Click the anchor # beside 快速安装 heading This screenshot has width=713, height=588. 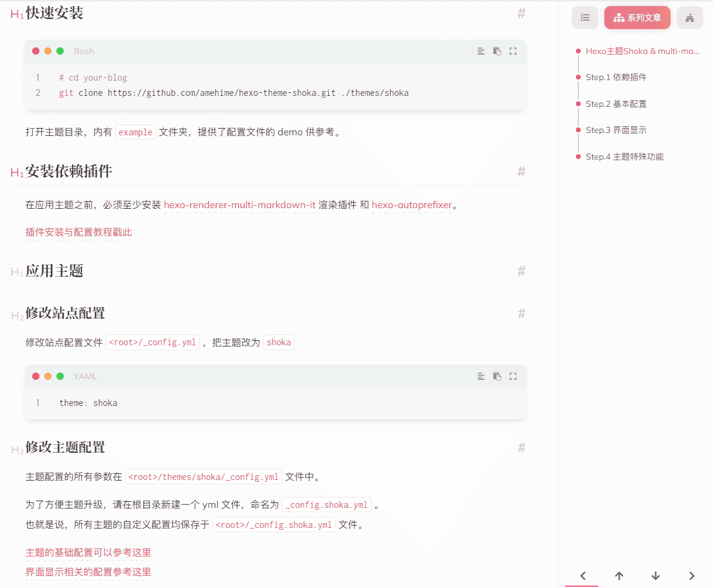(521, 13)
